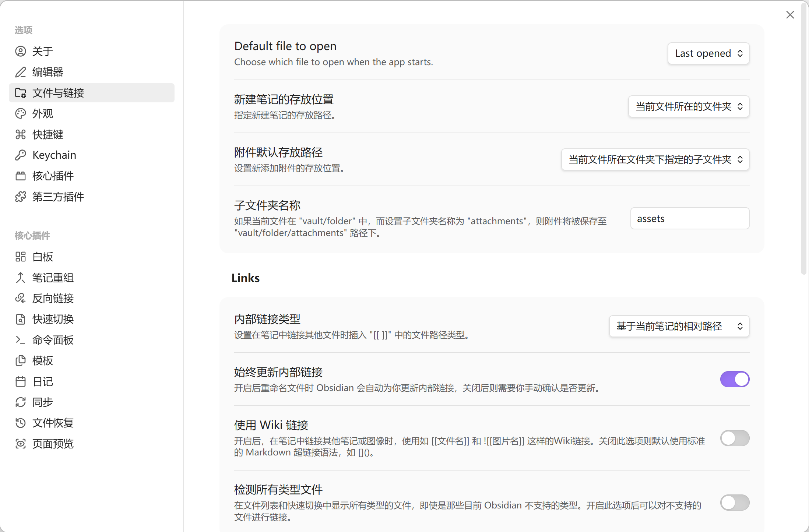The height and width of the screenshot is (532, 809).
Task: Click the 白板 canvas icon
Action: coord(21,257)
